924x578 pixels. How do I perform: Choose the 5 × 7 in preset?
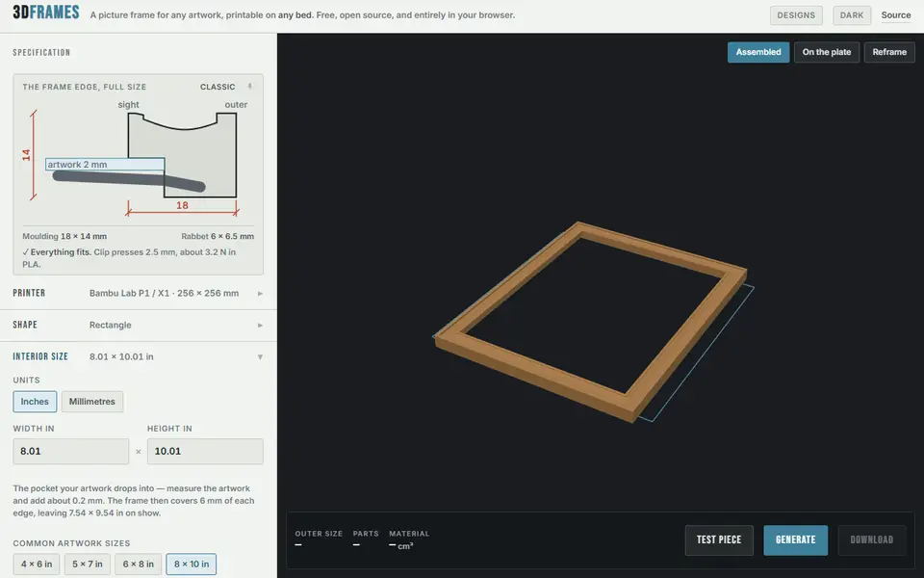point(88,565)
